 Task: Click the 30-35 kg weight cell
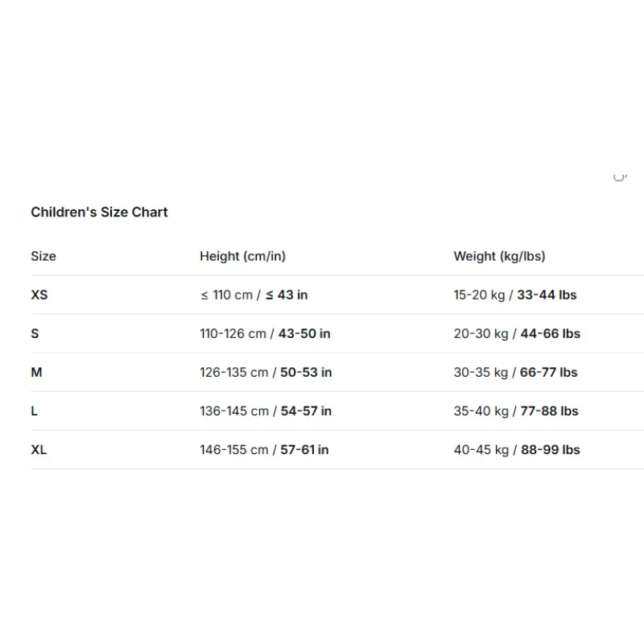click(x=515, y=372)
